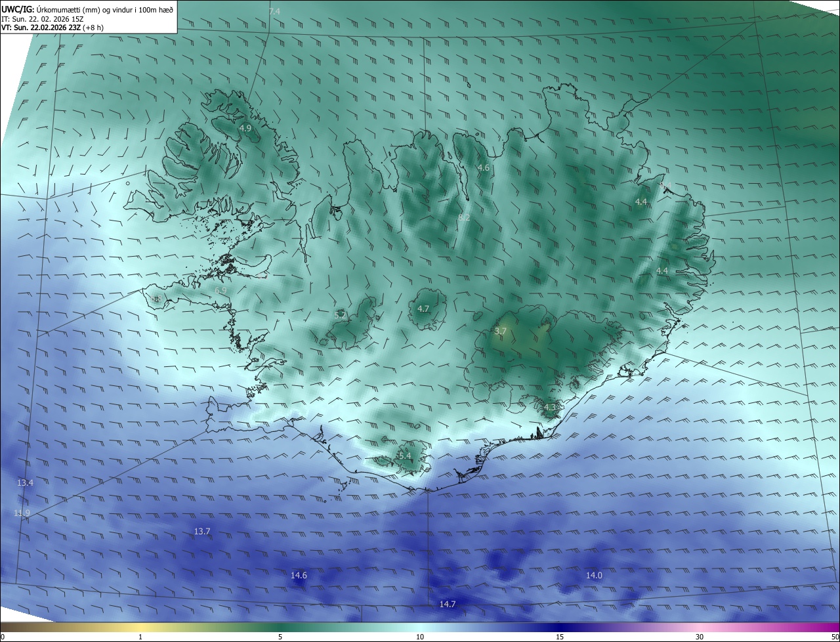
Task: Click the color scale label "10"
Action: (420, 637)
